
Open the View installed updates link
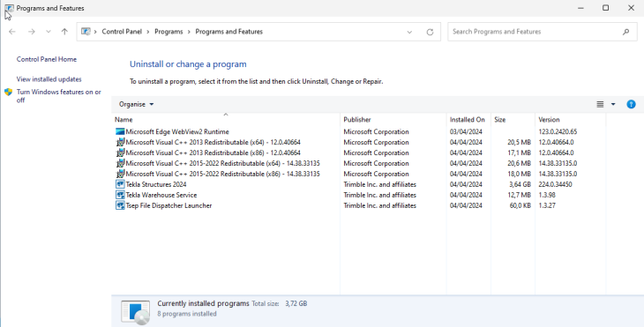49,79
